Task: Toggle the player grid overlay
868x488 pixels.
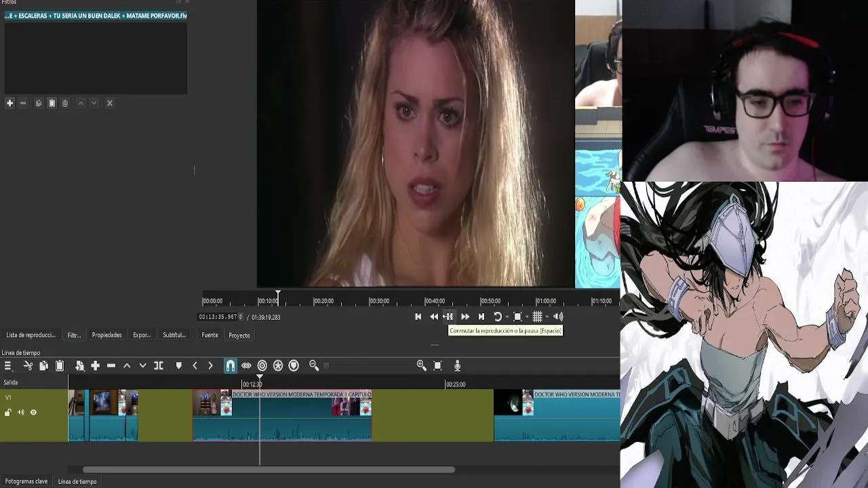Action: (x=537, y=317)
